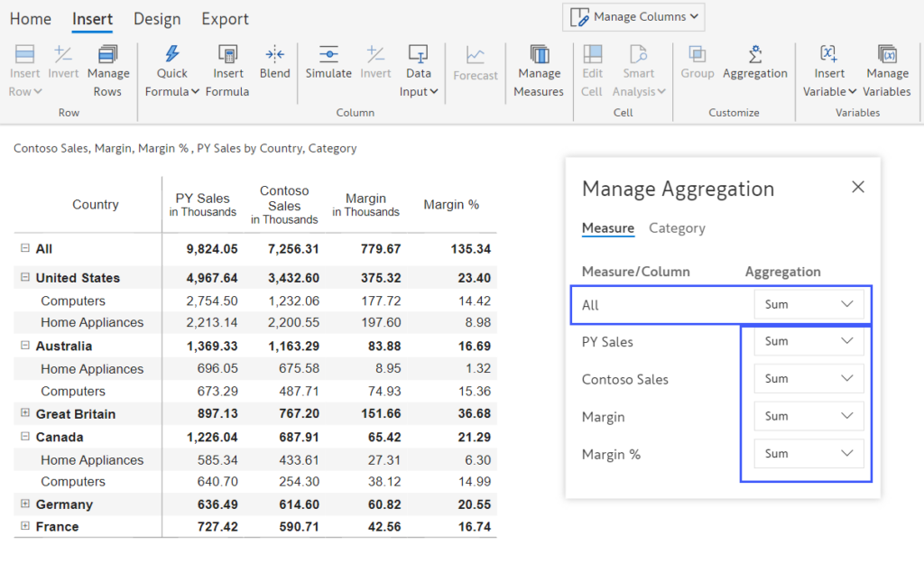Open the Smart Analysis dropdown arrow

[x=661, y=91]
